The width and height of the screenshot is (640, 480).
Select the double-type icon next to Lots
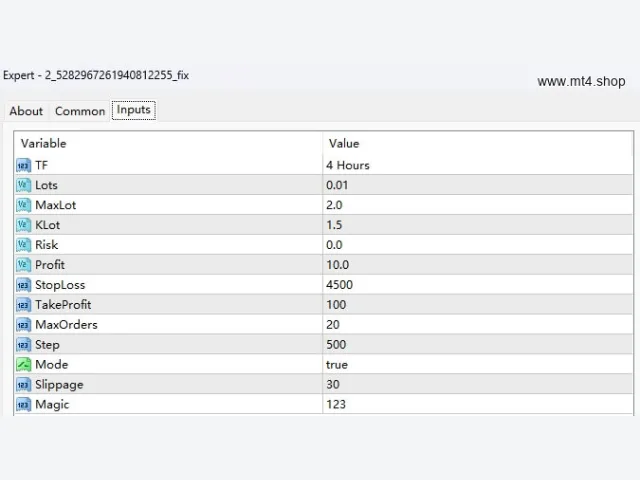23,185
